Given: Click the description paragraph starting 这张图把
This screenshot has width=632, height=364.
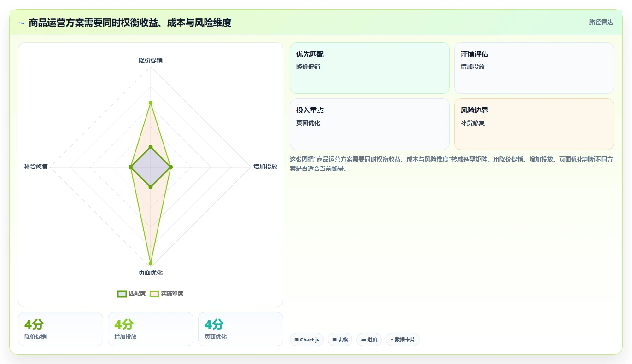Looking at the screenshot, I should [x=451, y=164].
